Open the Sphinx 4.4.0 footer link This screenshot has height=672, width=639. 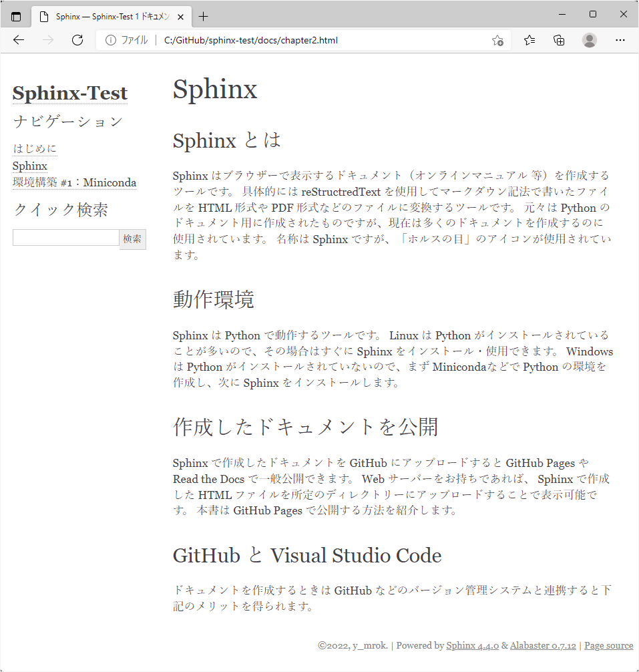pos(473,645)
